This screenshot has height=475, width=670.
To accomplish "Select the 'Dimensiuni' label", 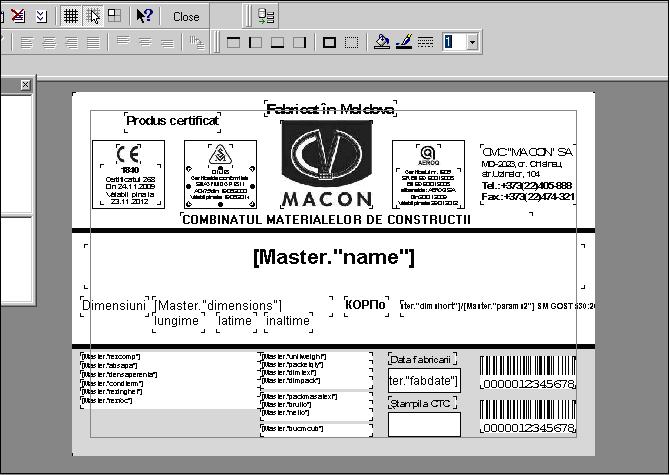I will click(114, 305).
